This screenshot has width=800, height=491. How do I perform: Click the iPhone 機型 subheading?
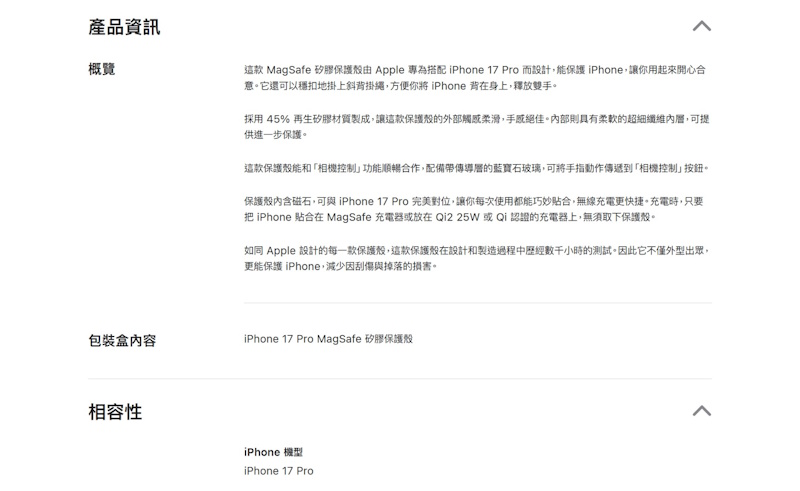(x=273, y=452)
